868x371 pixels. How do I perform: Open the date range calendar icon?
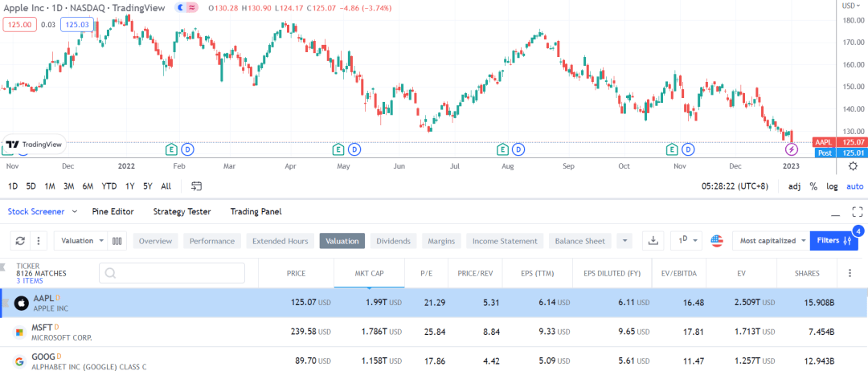(x=196, y=186)
